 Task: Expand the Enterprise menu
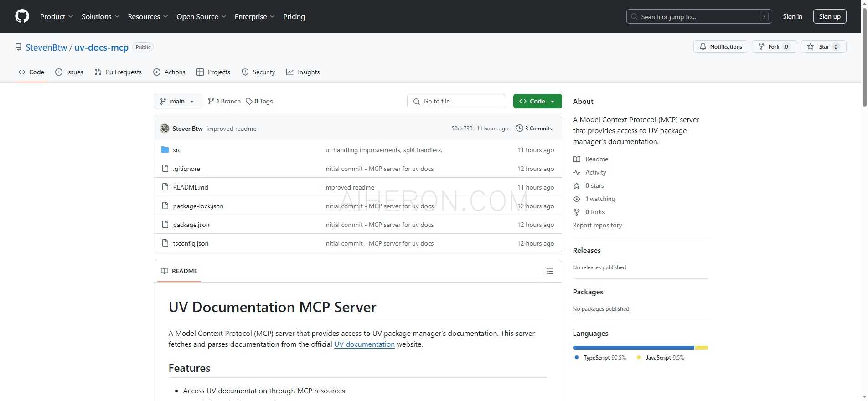tap(255, 16)
